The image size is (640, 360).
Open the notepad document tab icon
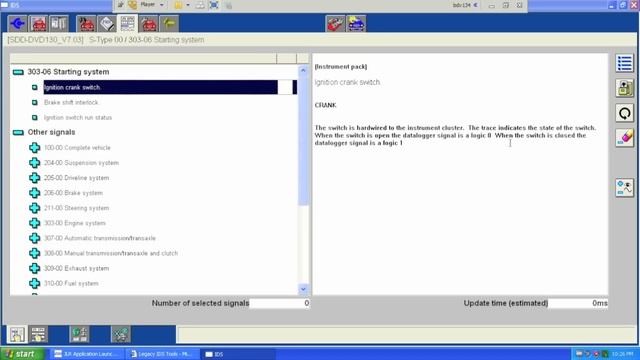(107, 23)
